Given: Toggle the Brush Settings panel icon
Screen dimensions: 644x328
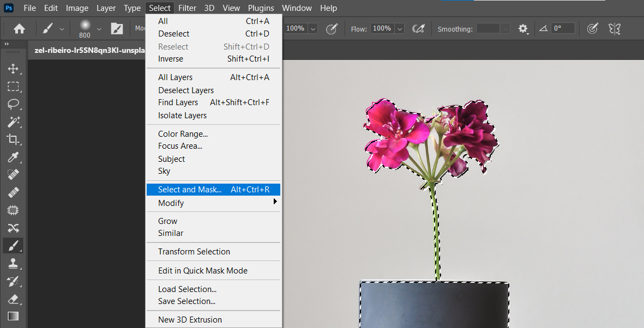Looking at the screenshot, I should click(117, 29).
